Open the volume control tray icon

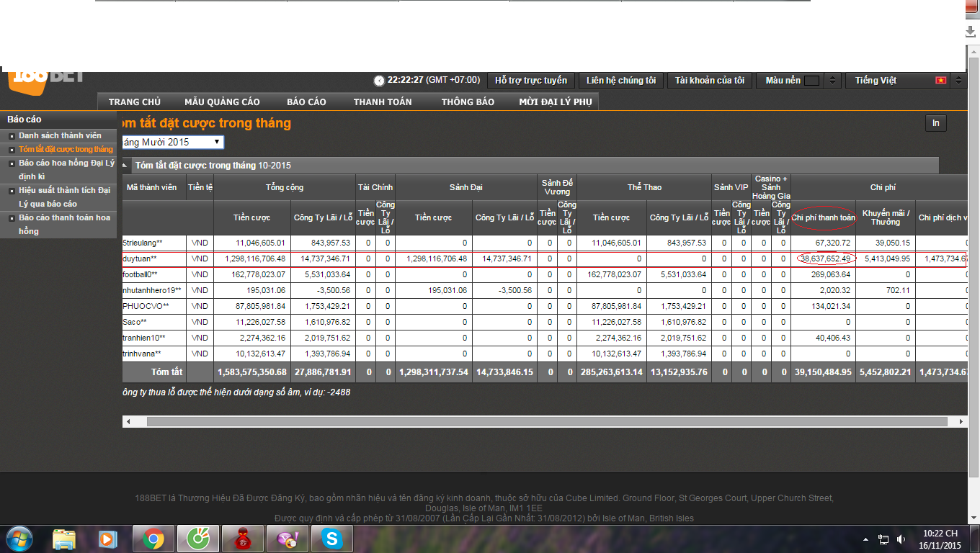pos(901,539)
